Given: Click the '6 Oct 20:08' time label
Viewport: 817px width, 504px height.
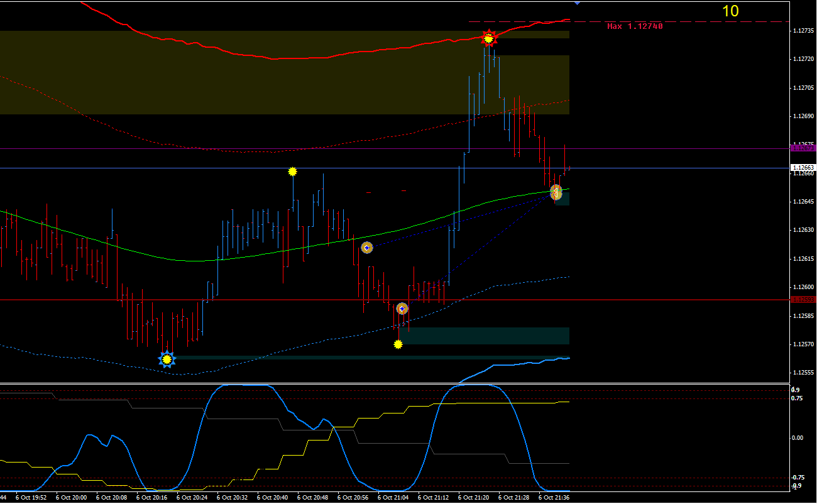Looking at the screenshot, I should tap(111, 497).
